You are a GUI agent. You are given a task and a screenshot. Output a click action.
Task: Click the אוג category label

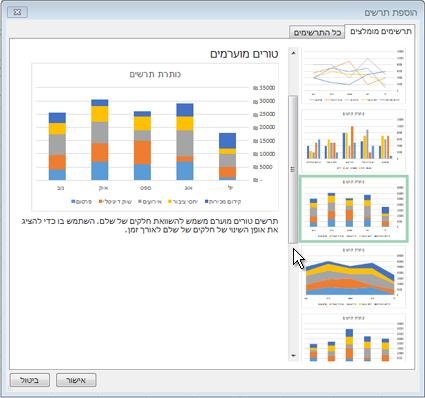tap(189, 188)
